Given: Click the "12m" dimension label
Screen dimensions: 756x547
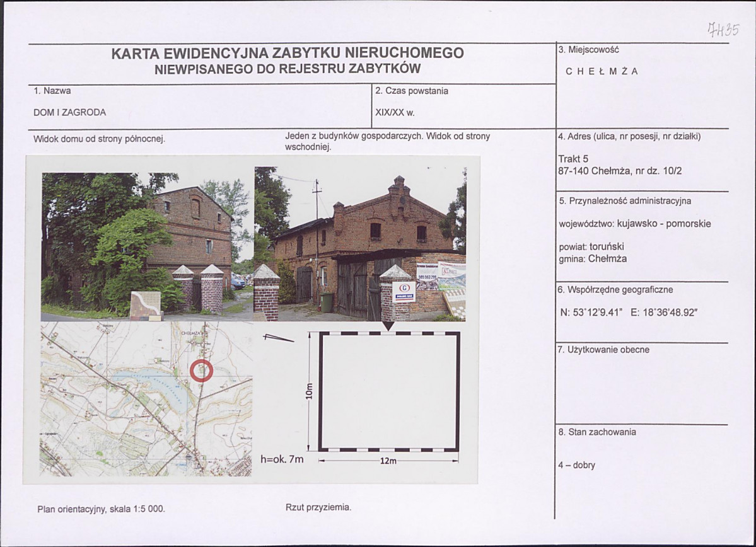Looking at the screenshot, I should (388, 461).
